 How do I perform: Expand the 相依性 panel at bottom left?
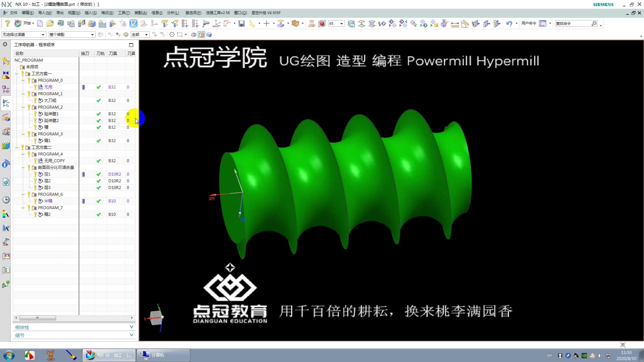click(131, 327)
